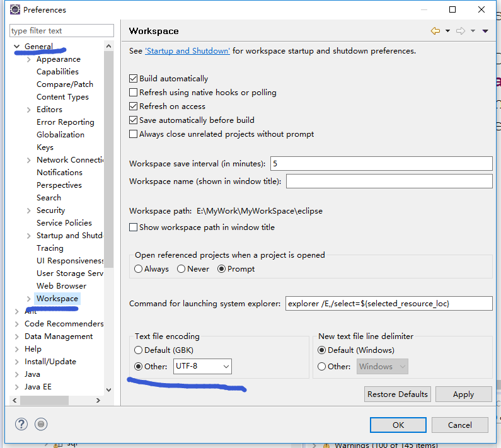Click the help question mark icon
The image size is (501, 448).
pyautogui.click(x=21, y=424)
